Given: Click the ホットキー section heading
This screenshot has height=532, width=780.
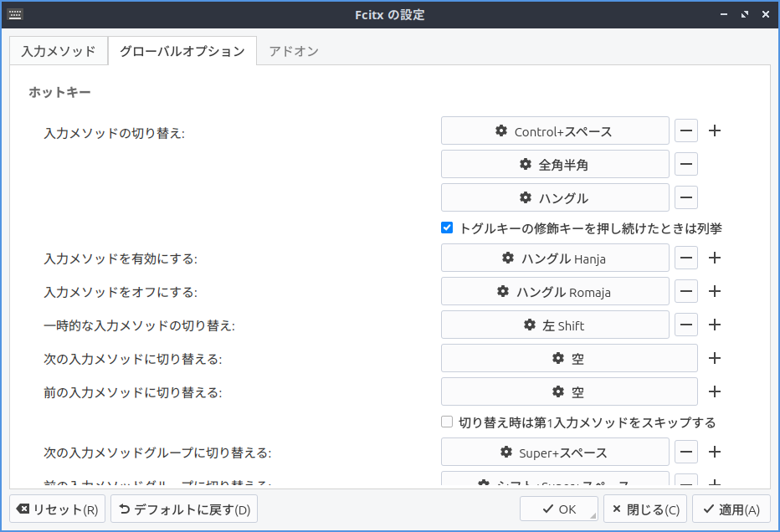Looking at the screenshot, I should coord(59,92).
